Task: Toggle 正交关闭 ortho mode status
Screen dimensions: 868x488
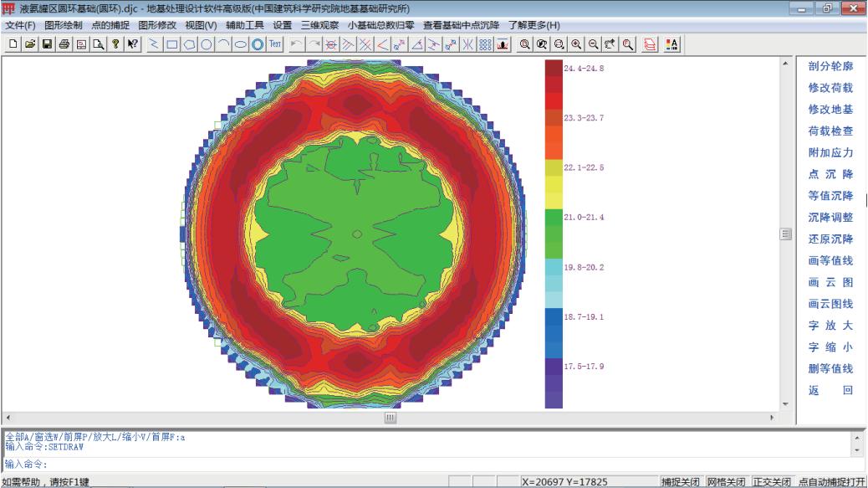Action: (x=771, y=482)
